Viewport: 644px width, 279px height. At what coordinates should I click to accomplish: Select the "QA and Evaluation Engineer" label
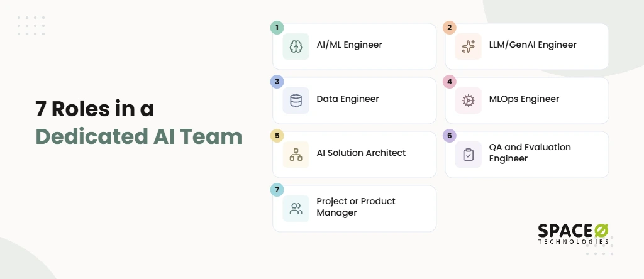click(x=530, y=153)
